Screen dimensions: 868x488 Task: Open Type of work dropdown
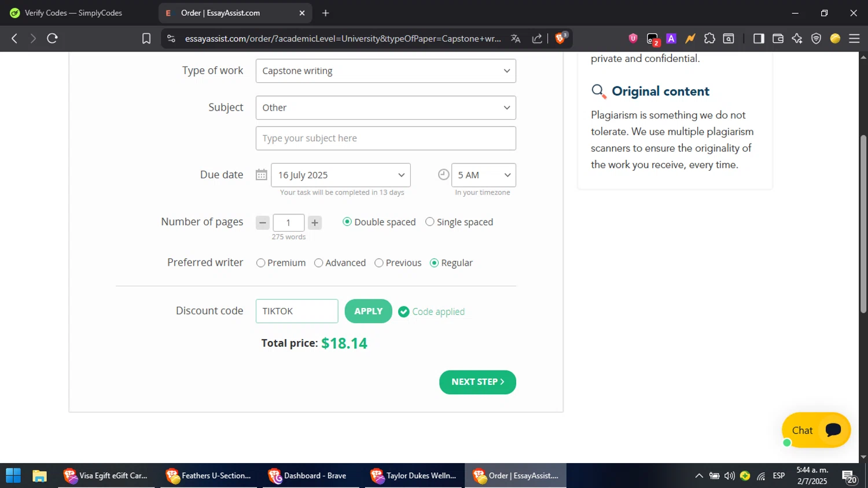click(386, 71)
